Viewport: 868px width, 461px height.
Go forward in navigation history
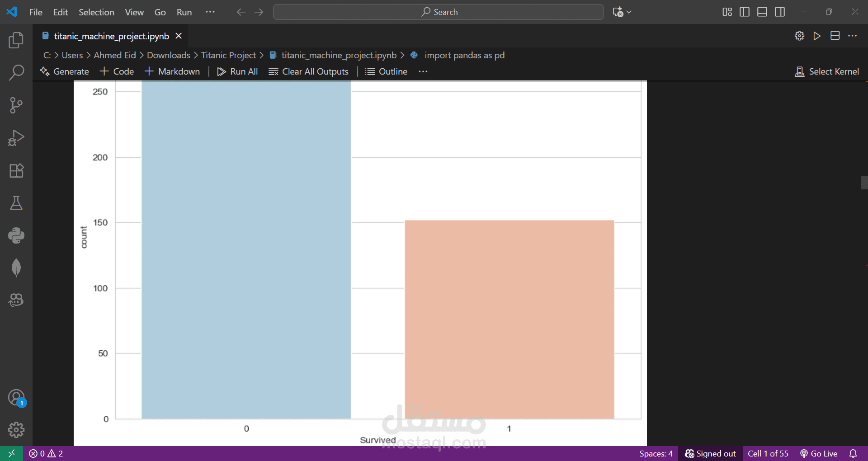pyautogui.click(x=259, y=12)
